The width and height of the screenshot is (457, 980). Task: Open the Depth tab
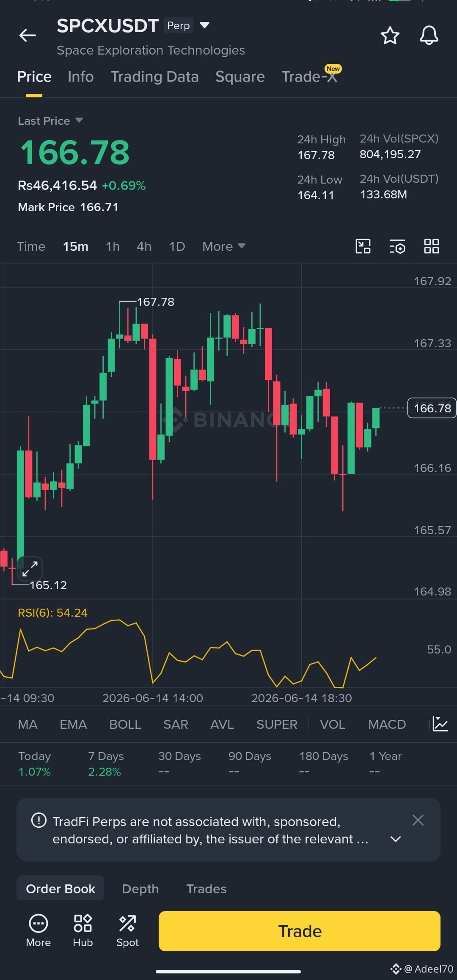coord(140,889)
